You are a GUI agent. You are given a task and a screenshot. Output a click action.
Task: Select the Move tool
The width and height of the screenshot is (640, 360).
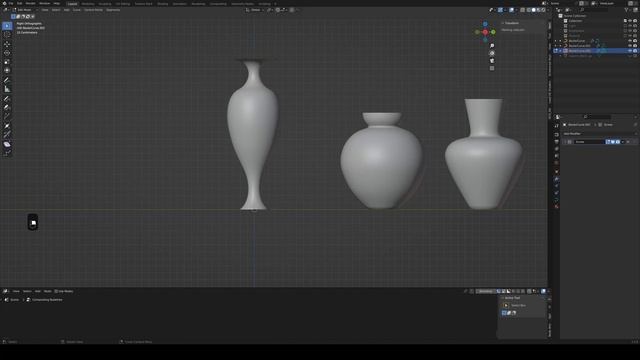[x=7, y=44]
